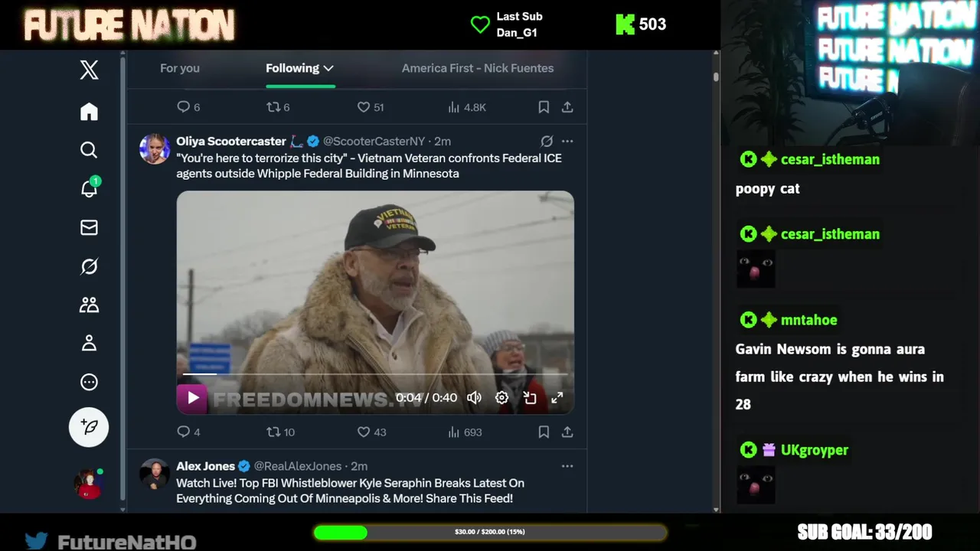
Task: Bookmark the Scootercaster post
Action: pyautogui.click(x=544, y=432)
